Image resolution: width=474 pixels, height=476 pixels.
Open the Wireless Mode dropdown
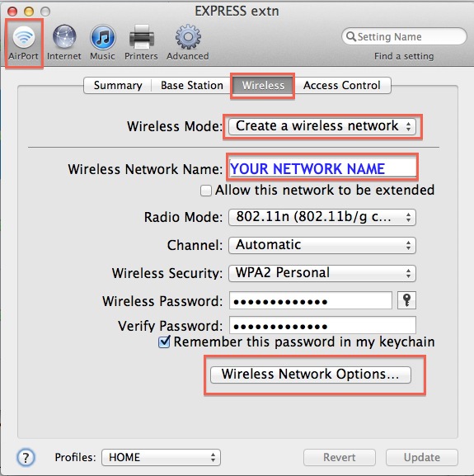pos(322,126)
